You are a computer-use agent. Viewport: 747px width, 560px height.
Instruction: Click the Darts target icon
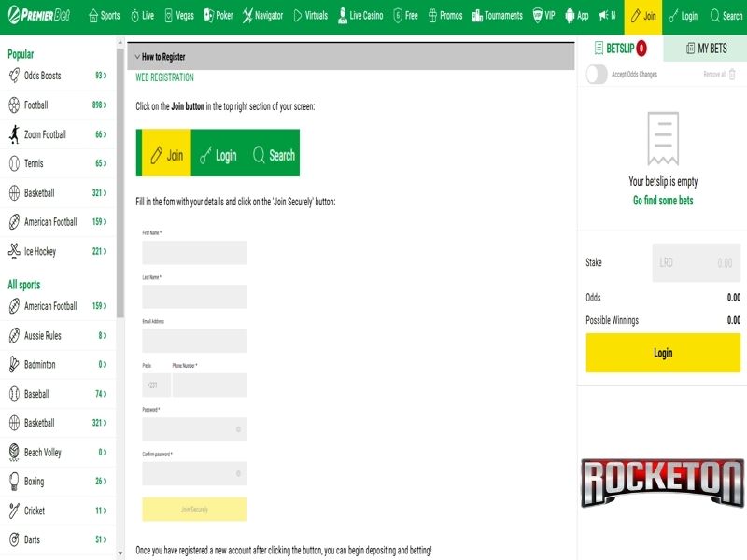[x=14, y=539]
